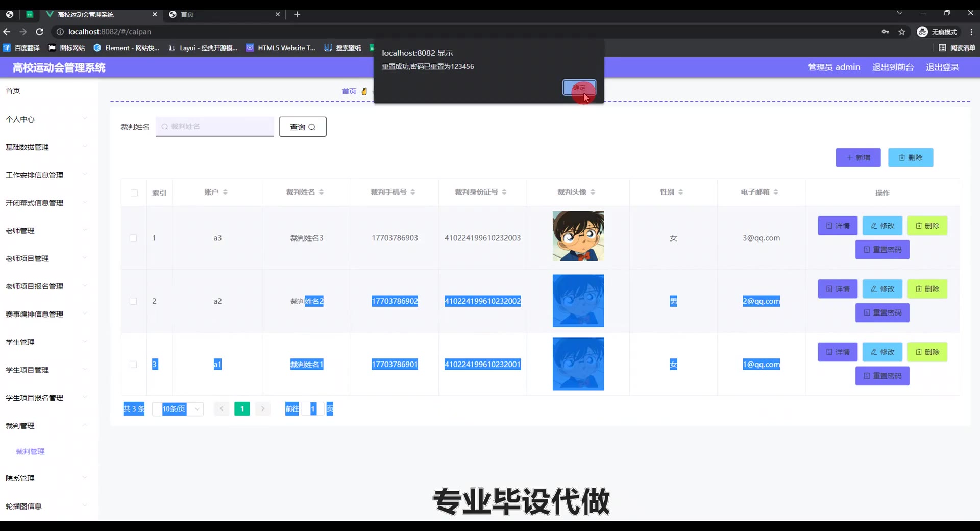The width and height of the screenshot is (980, 531).
Task: Sort by 账户 column
Action: (x=225, y=192)
